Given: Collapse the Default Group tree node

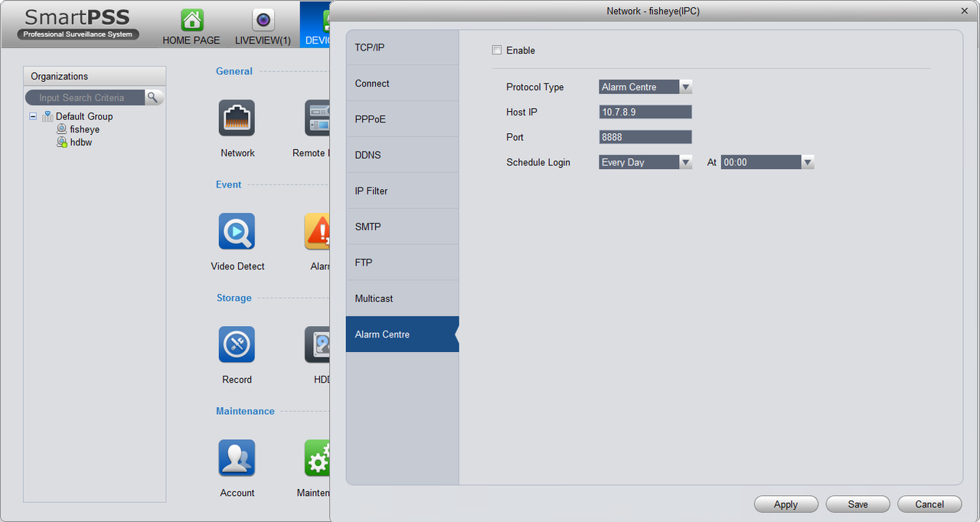Looking at the screenshot, I should (x=33, y=116).
